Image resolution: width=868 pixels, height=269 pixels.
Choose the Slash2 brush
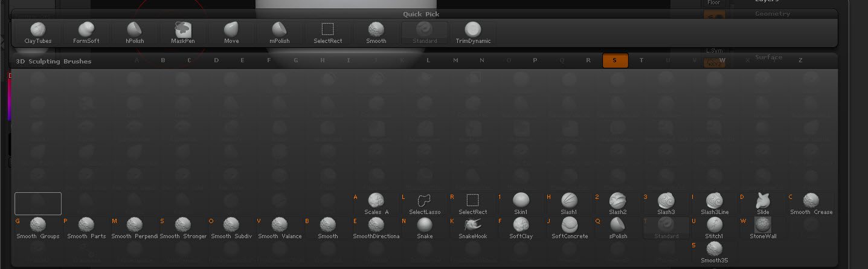point(618,204)
